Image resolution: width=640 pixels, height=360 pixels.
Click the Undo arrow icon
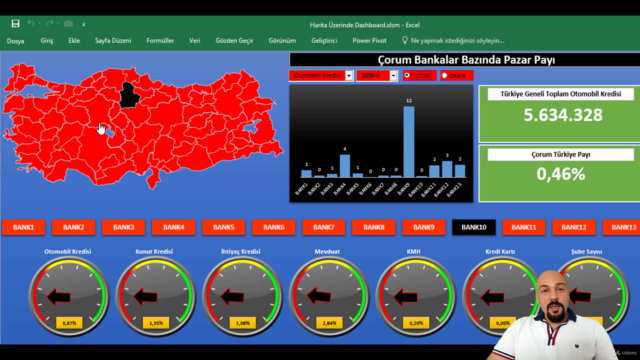(x=31, y=24)
